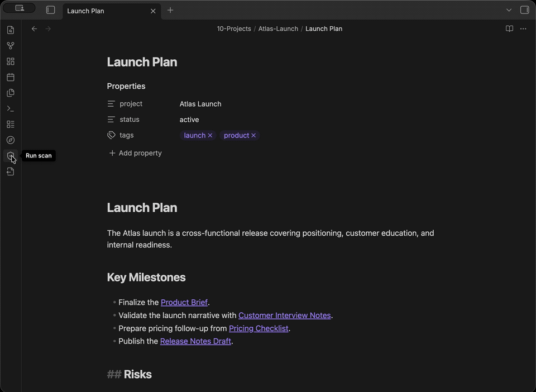Switch to reading view book icon
The height and width of the screenshot is (392, 536).
tap(509, 28)
